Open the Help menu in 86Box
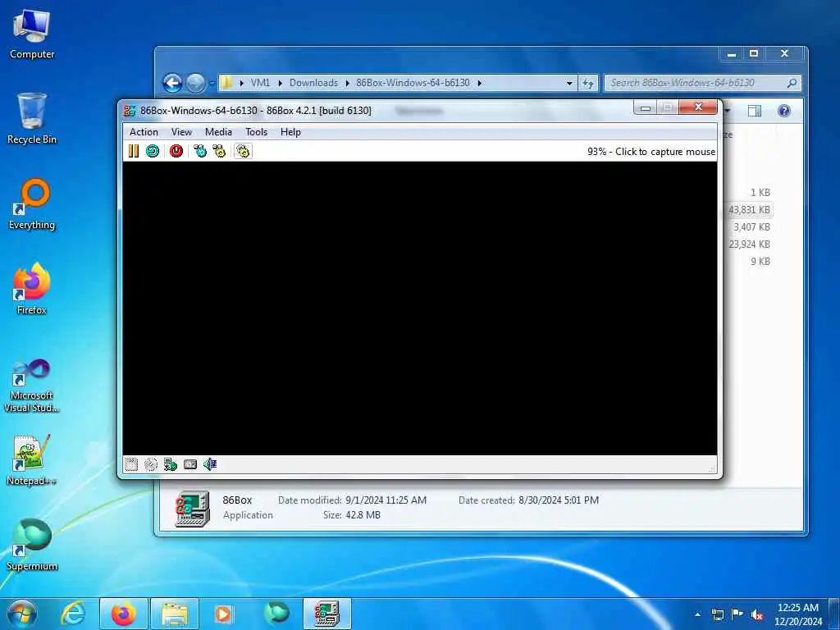The height and width of the screenshot is (630, 840). [290, 132]
